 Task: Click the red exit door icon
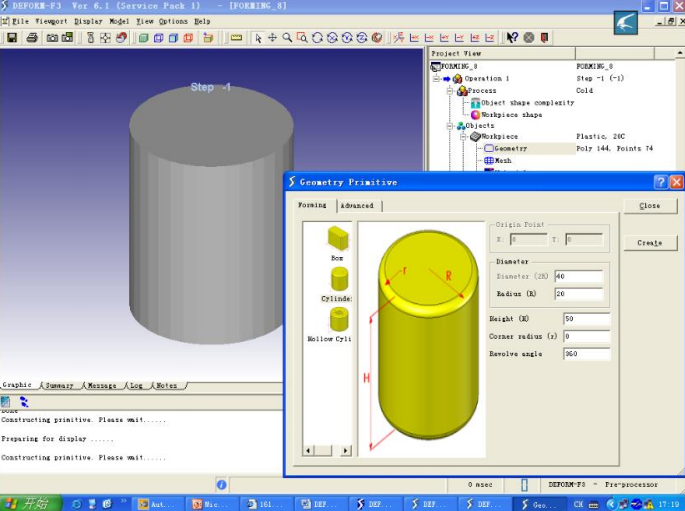tap(544, 38)
